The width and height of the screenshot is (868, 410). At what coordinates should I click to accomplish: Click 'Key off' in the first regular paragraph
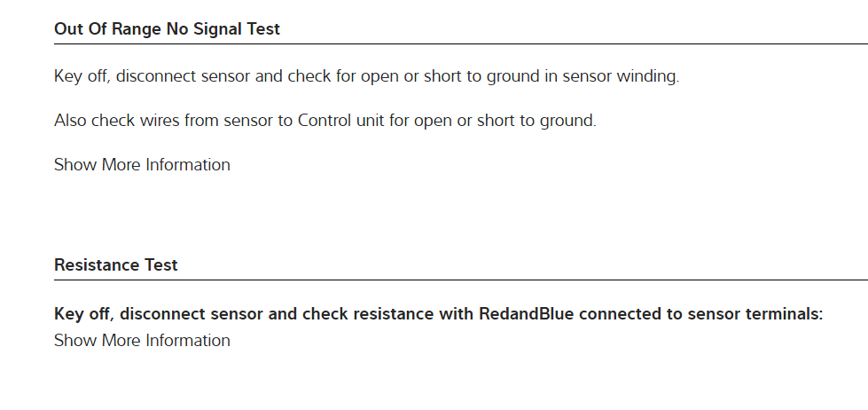point(81,76)
